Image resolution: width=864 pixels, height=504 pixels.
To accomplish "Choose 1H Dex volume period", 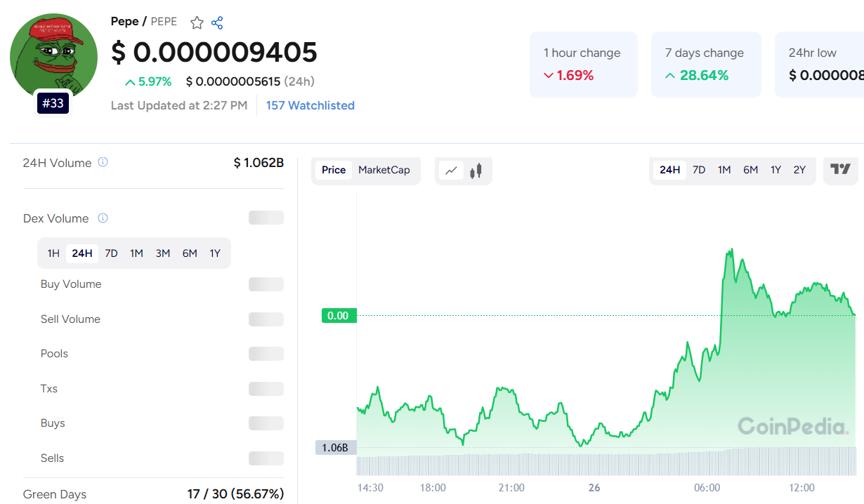I will (53, 253).
